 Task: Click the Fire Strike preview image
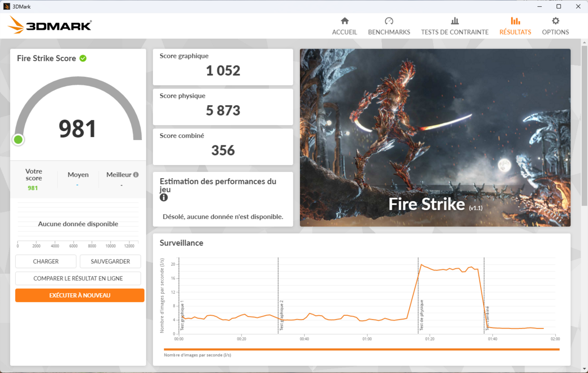pos(435,138)
